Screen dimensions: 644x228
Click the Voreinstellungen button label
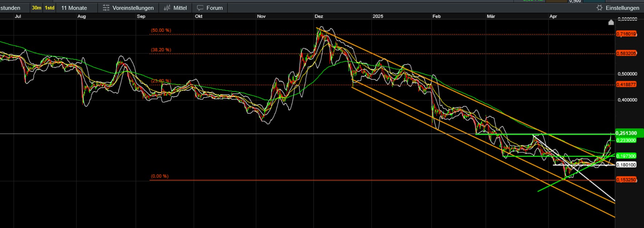click(133, 8)
